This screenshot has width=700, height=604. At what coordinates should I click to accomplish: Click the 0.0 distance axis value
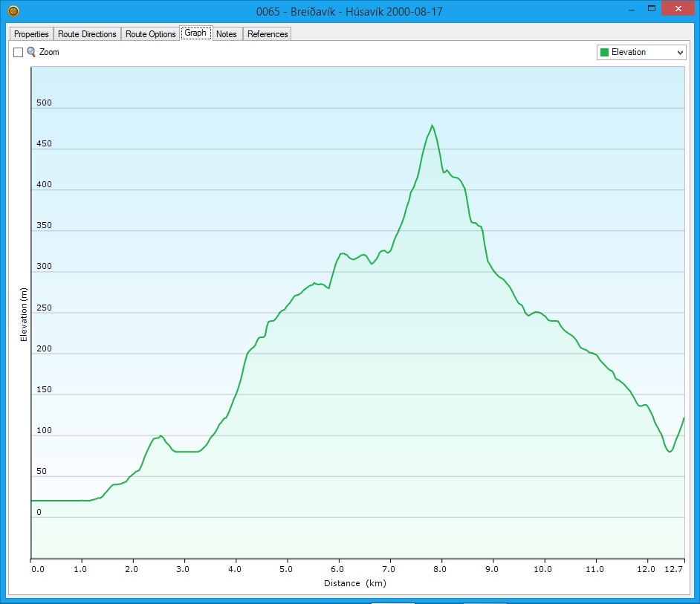(x=38, y=569)
